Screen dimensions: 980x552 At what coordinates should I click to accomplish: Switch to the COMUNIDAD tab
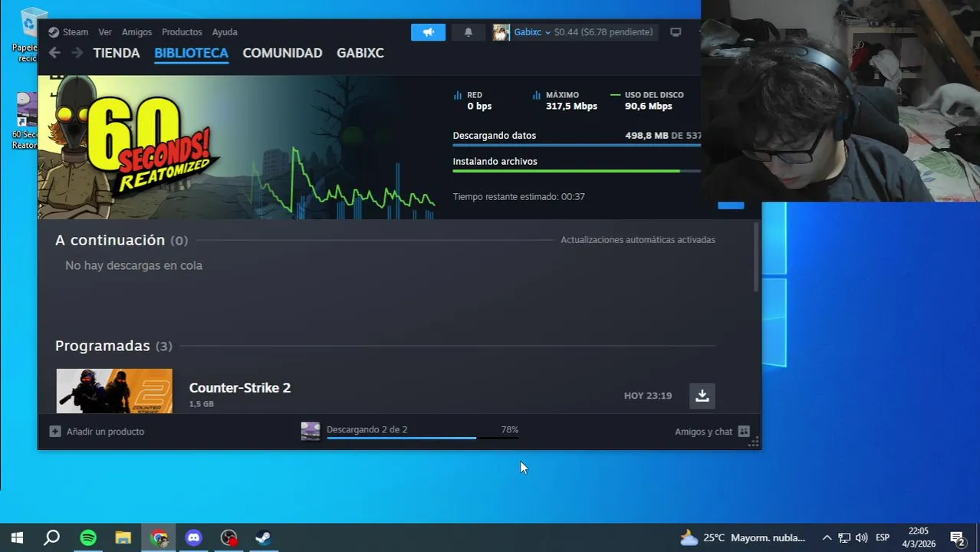click(x=282, y=53)
